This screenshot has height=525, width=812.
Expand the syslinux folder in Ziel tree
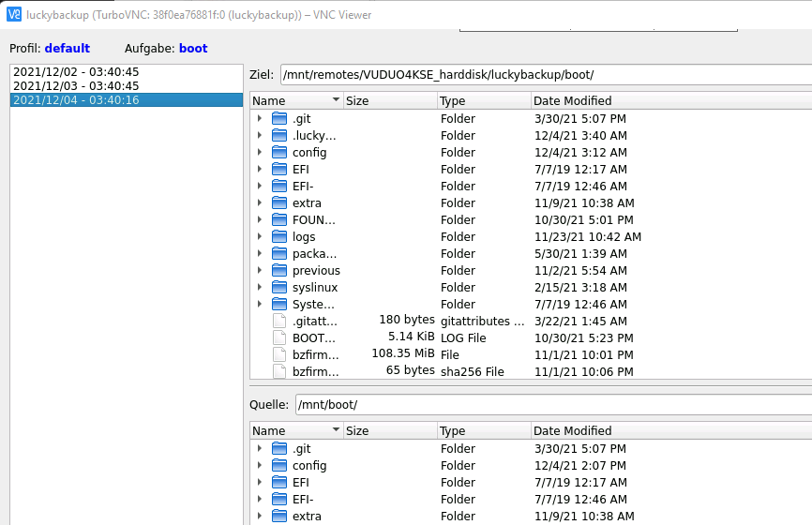(260, 288)
